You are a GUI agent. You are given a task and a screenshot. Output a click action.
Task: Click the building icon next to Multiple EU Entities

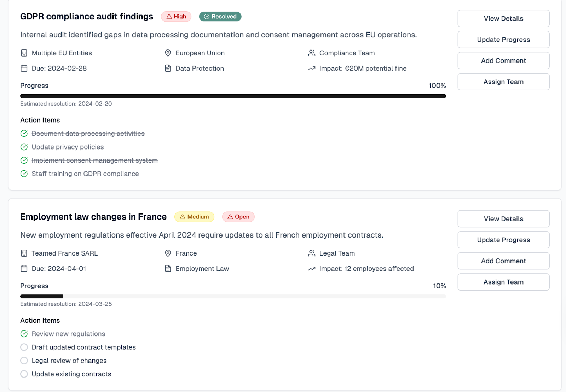(24, 53)
